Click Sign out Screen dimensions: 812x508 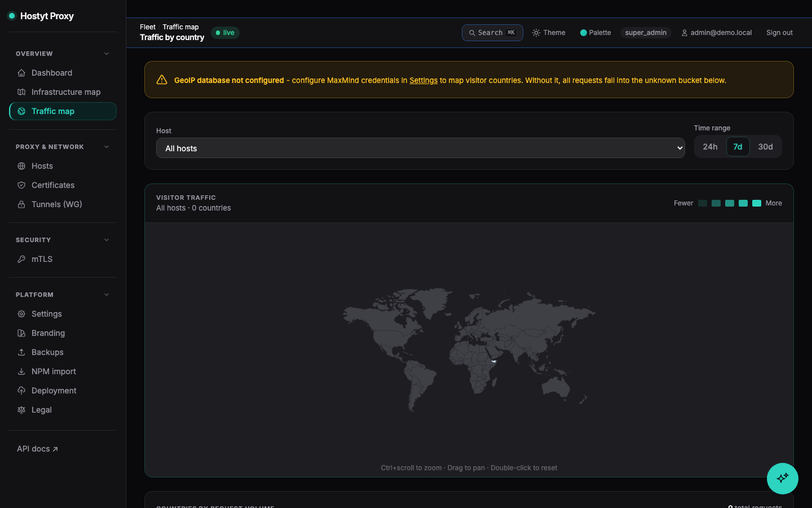[x=779, y=33]
